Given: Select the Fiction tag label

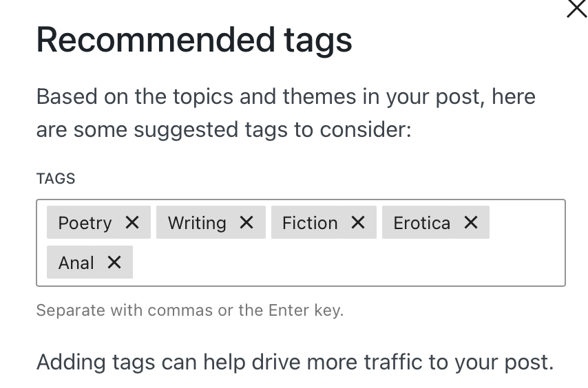Looking at the screenshot, I should coord(310,223).
